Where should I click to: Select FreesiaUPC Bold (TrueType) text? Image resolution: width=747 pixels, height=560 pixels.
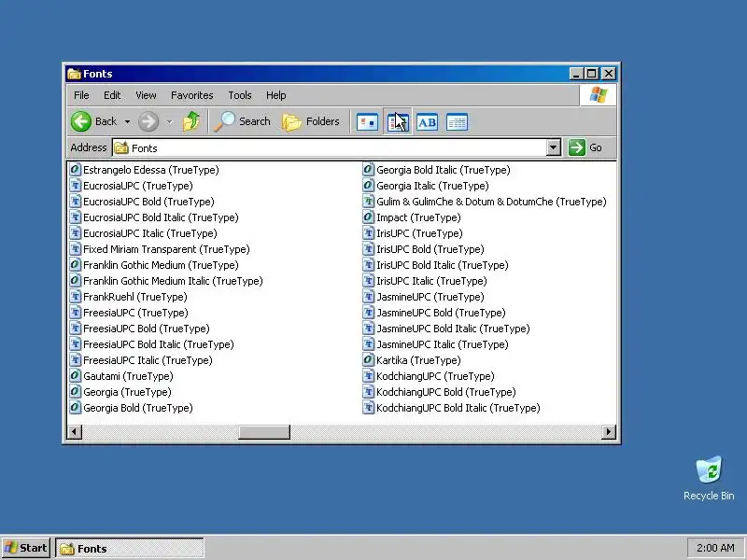[147, 329]
